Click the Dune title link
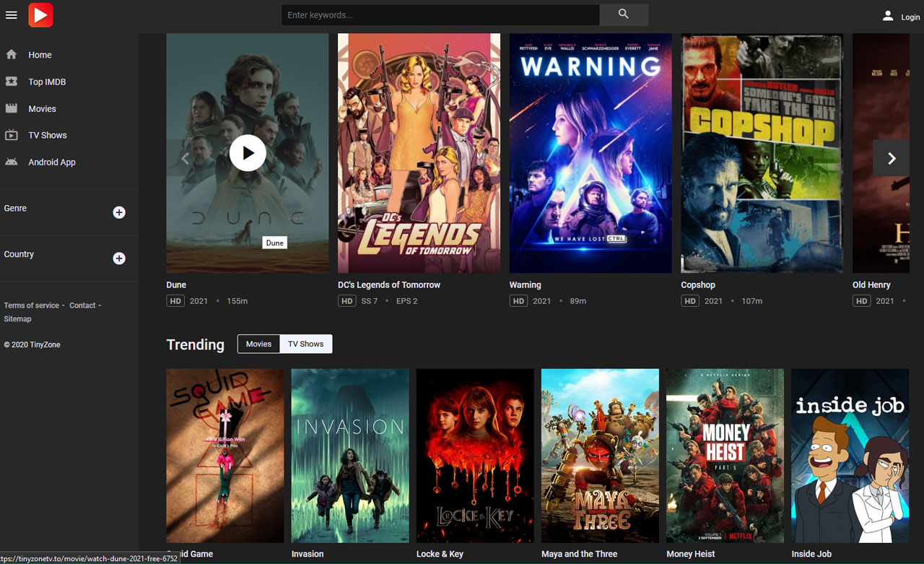Image resolution: width=924 pixels, height=564 pixels. (x=176, y=285)
